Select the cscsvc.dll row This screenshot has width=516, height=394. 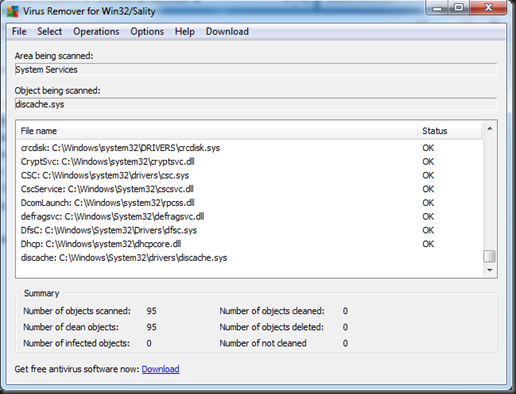click(250, 189)
